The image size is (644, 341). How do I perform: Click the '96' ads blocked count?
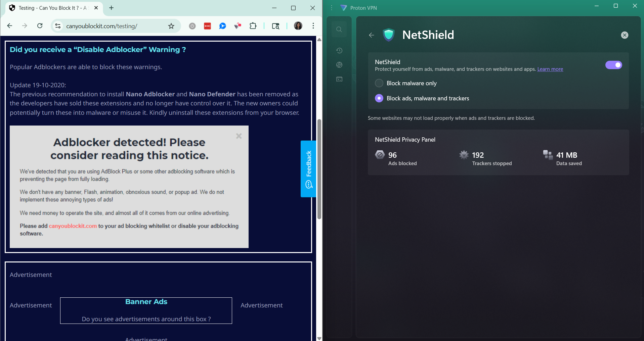pos(392,155)
